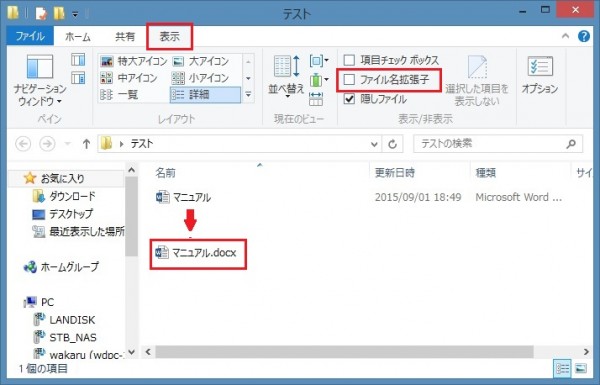The height and width of the screenshot is (385, 600).
Task: Open the ナビゲーション ウィンドウ menu
Action: click(40, 80)
